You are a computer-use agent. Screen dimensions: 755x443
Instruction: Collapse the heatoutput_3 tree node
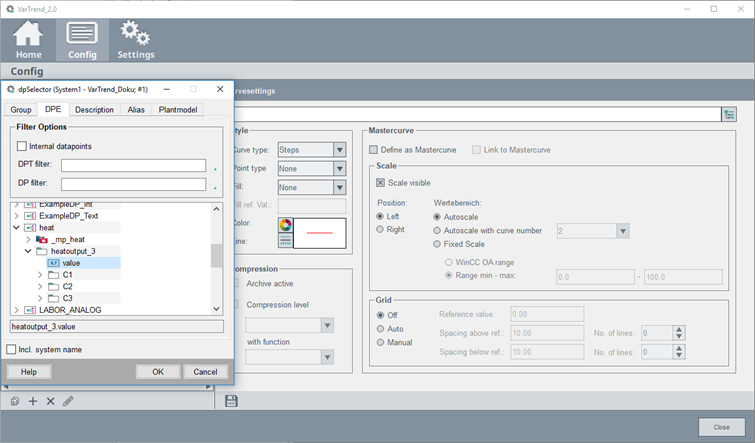[x=28, y=251]
